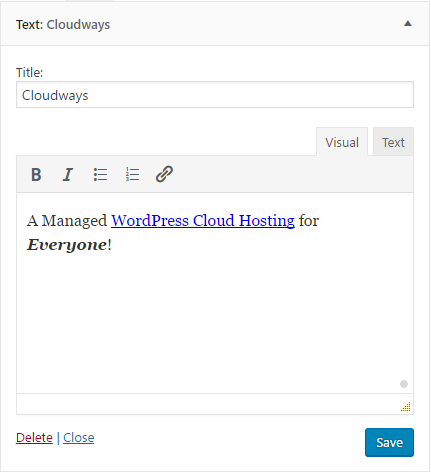Toggle bold formatting in the editor toolbar
The image size is (431, 472).
36,174
